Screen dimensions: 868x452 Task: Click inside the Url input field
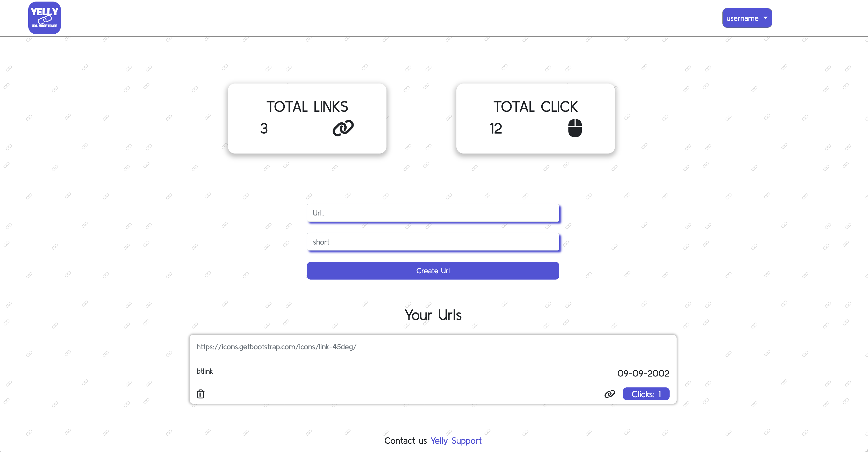coord(433,213)
